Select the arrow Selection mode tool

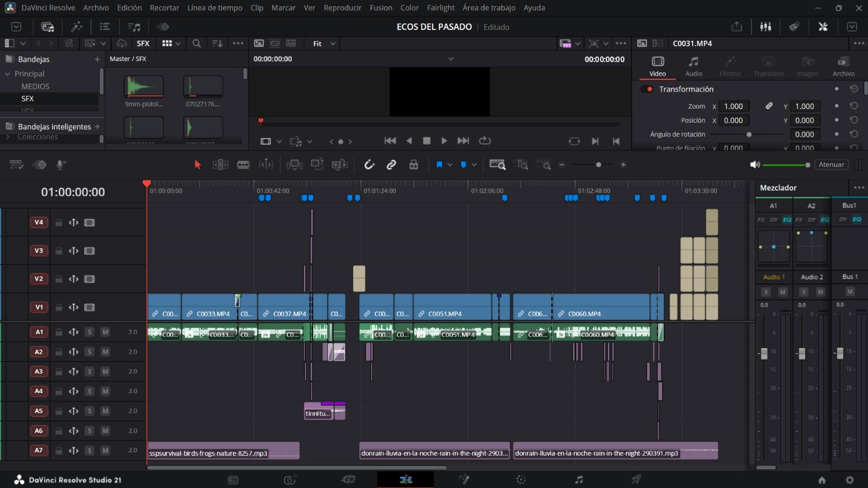[197, 165]
